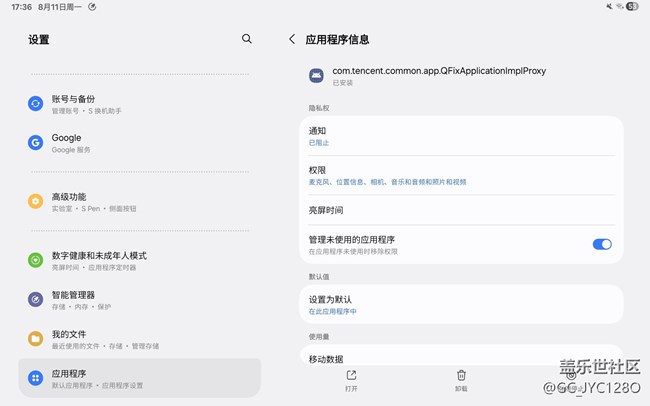This screenshot has width=650, height=406.
Task: Tap the battery indicator in status bar
Action: tap(632, 6)
